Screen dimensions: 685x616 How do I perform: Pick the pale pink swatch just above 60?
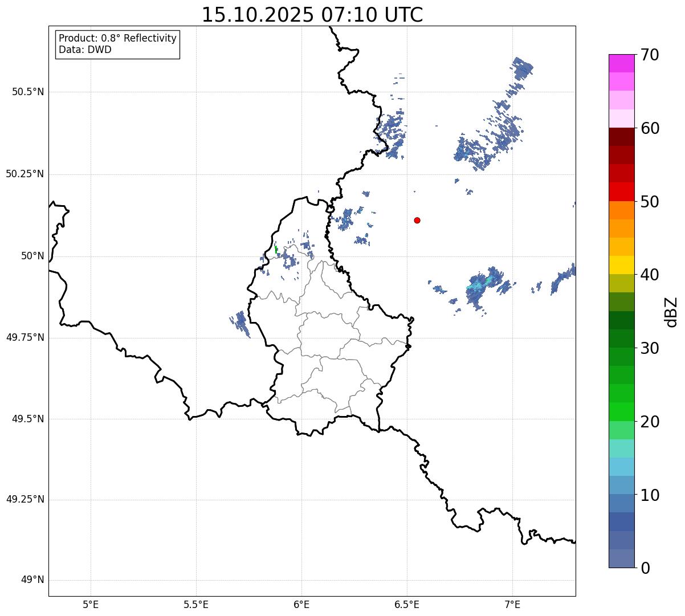(x=621, y=119)
